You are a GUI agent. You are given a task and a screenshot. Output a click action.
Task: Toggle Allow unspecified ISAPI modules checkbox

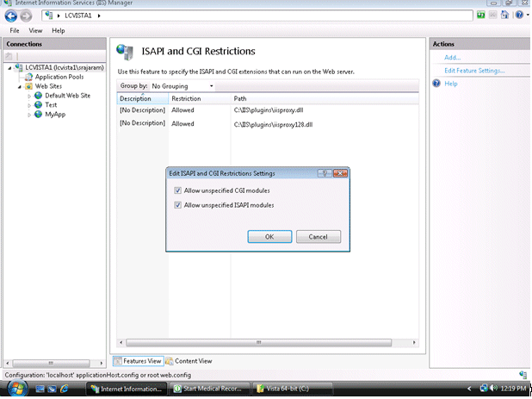[178, 205]
